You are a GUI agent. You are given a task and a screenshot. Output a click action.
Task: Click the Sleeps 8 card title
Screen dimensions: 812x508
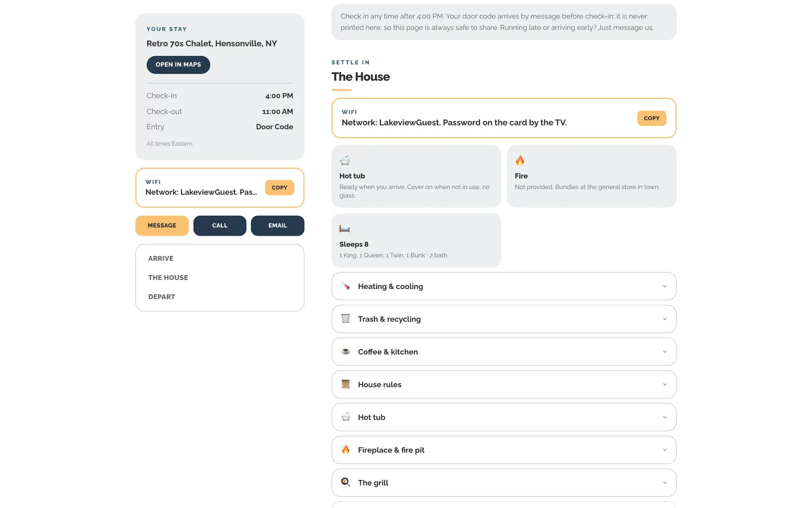coord(354,244)
